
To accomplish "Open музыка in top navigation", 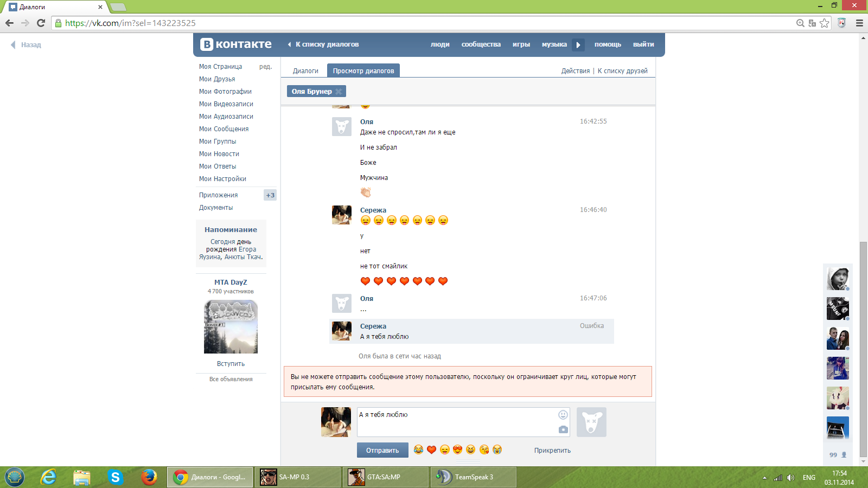I will tap(554, 44).
